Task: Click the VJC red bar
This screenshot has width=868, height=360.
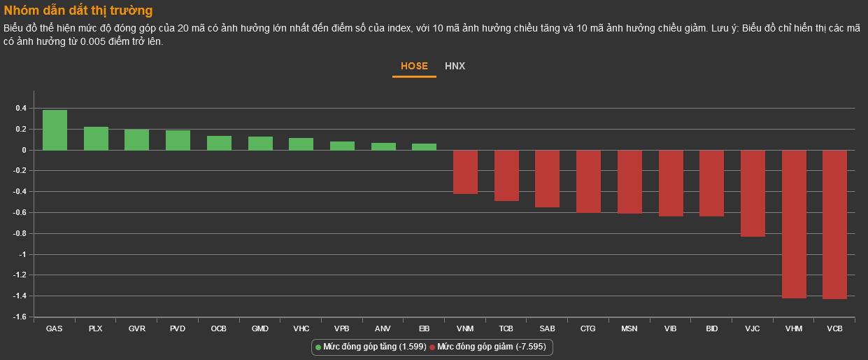Action: point(753,193)
